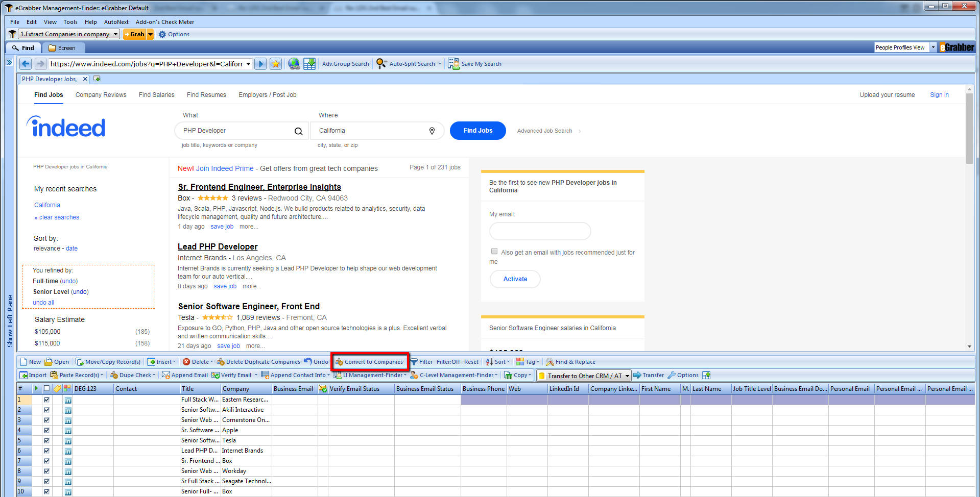Click the favorites star icon

point(276,64)
